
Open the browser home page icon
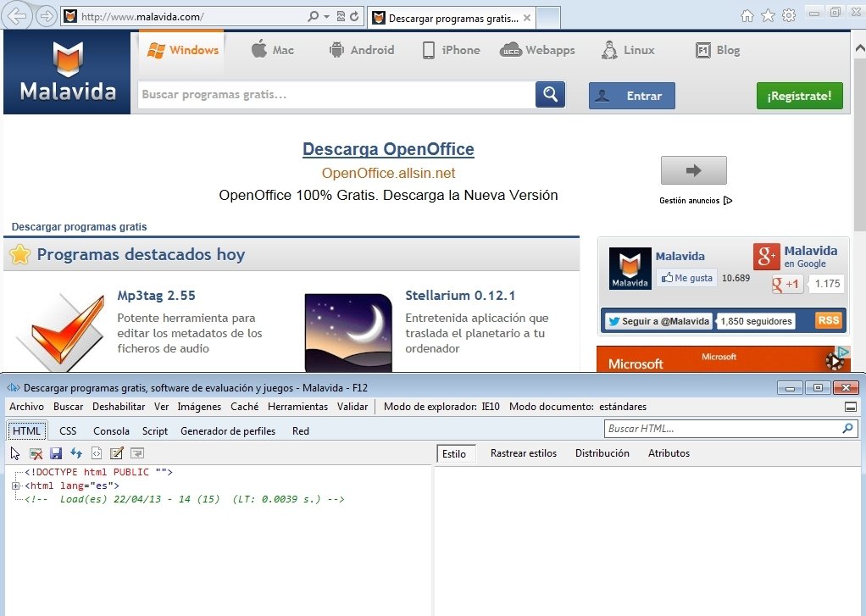[747, 15]
